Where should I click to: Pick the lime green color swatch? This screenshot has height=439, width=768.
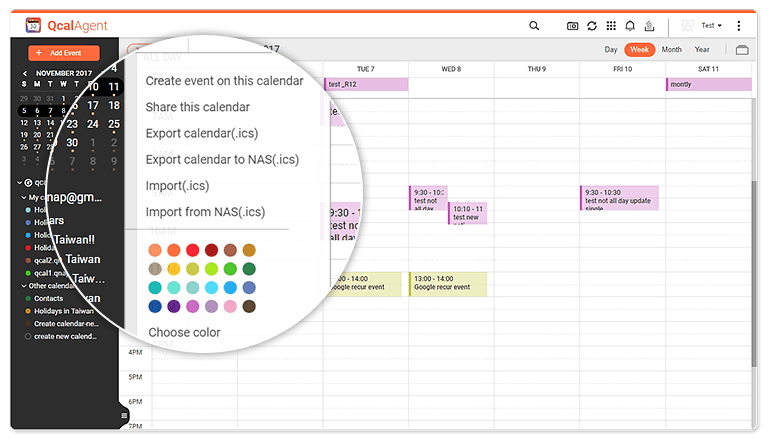pyautogui.click(x=211, y=269)
